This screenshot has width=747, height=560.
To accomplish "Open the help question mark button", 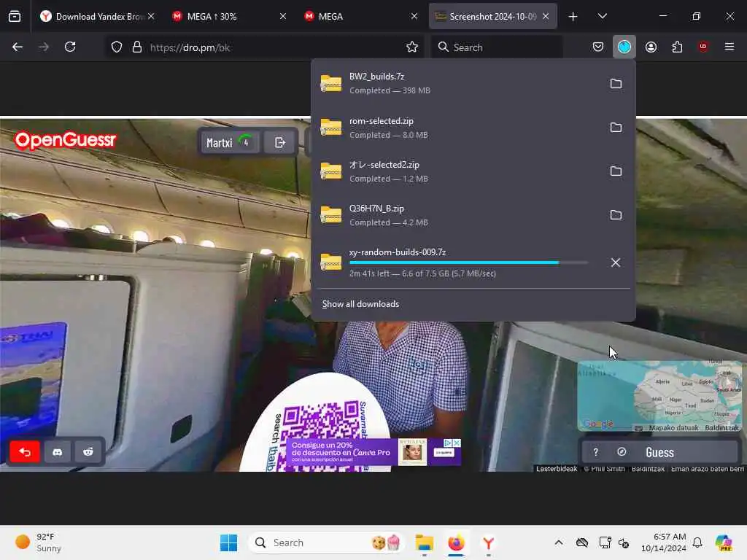I will click(595, 452).
